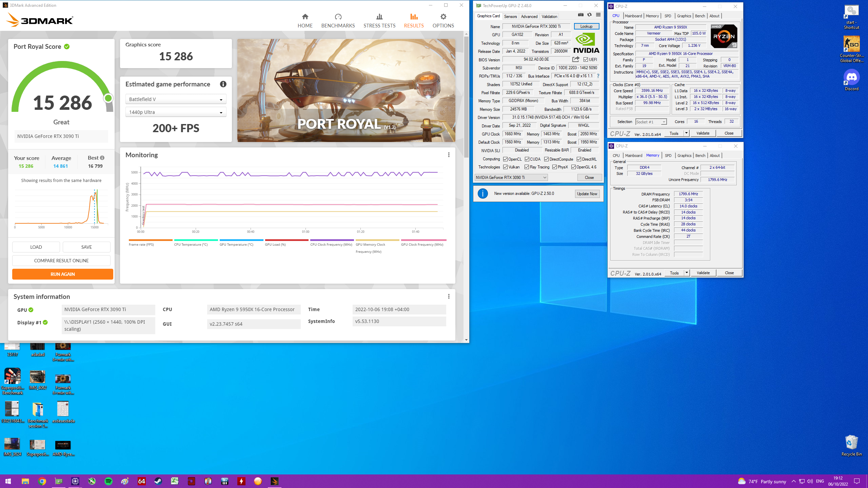Open GPU-Z hamburger menu icon
The image size is (868, 488).
(598, 15)
